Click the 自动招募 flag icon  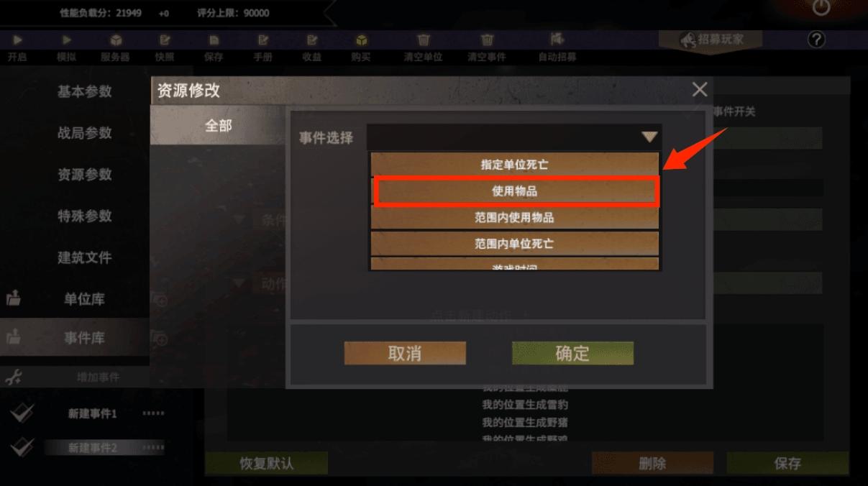click(x=557, y=39)
